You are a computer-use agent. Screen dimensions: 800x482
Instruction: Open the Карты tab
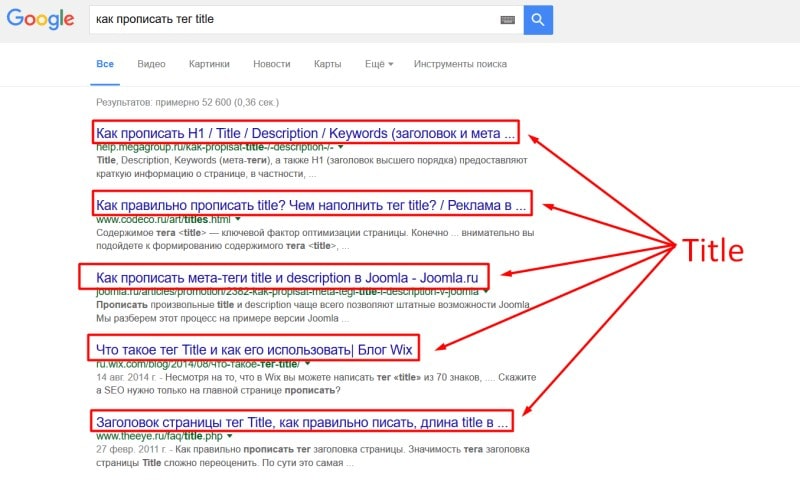pos(327,64)
